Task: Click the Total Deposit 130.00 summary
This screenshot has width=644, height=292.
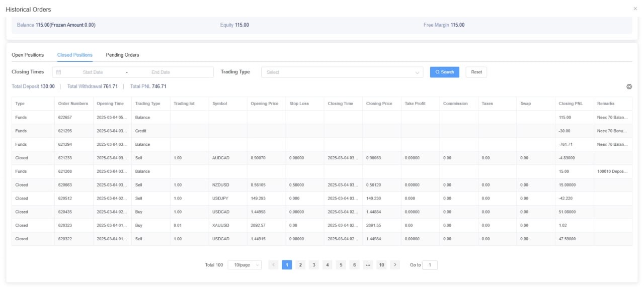Action: click(33, 86)
